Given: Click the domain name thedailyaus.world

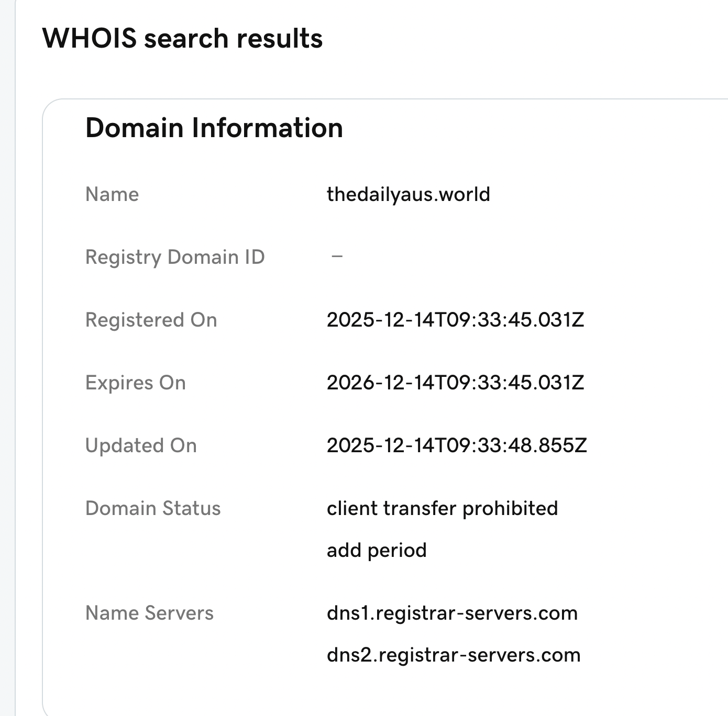Looking at the screenshot, I should tap(408, 194).
